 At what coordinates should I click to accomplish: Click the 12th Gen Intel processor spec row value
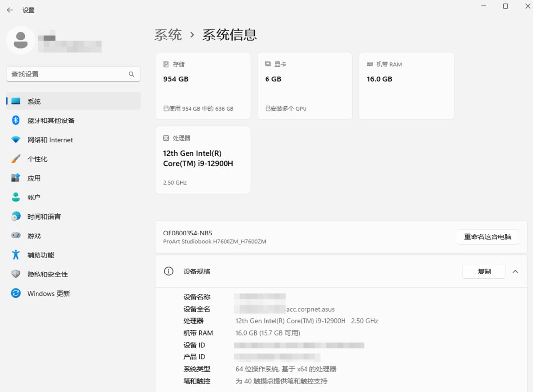click(306, 321)
